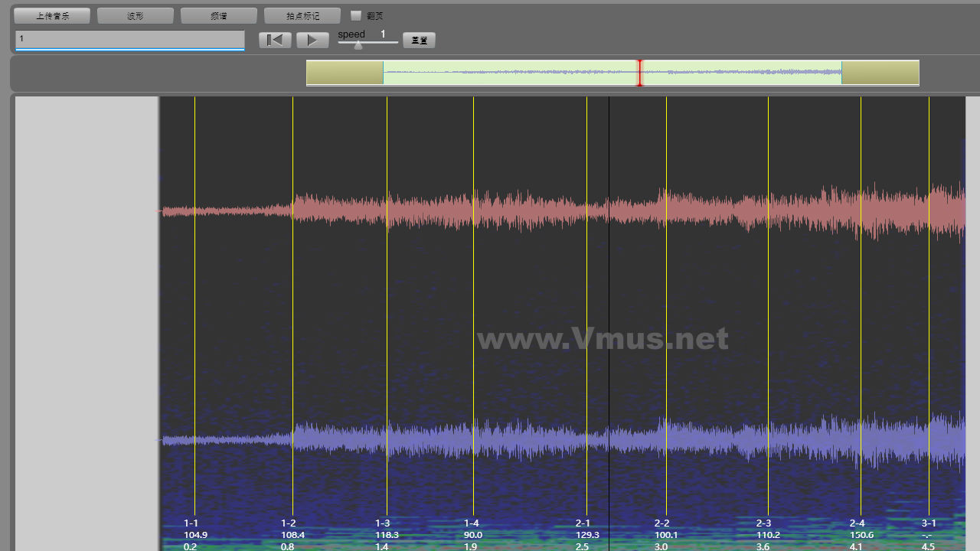This screenshot has width=980, height=551.
Task: Click the red playhead in overview strip
Action: pos(640,73)
